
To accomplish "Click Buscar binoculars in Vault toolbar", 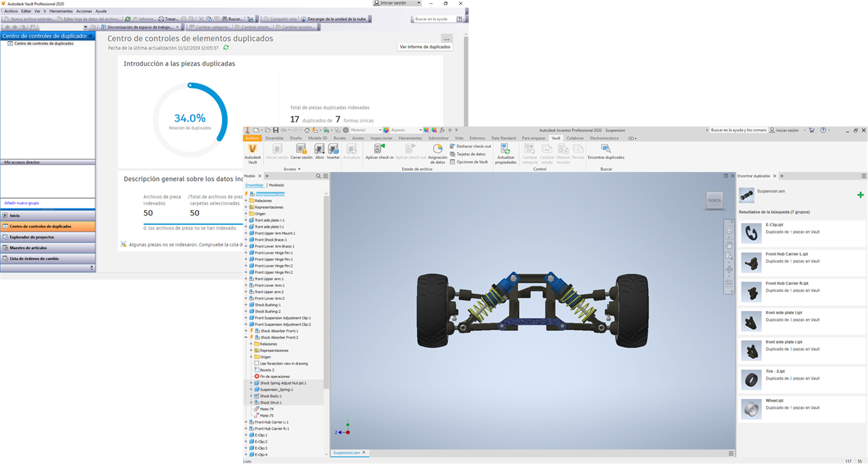I will (231, 19).
